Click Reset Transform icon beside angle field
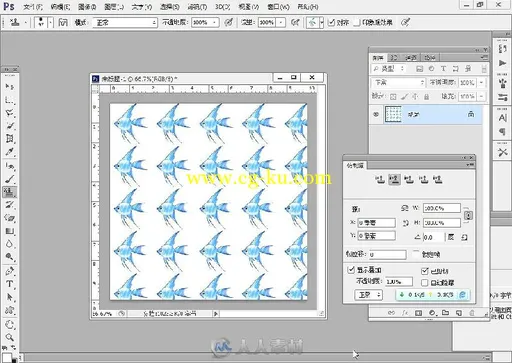The image size is (512, 363). pos(464,237)
